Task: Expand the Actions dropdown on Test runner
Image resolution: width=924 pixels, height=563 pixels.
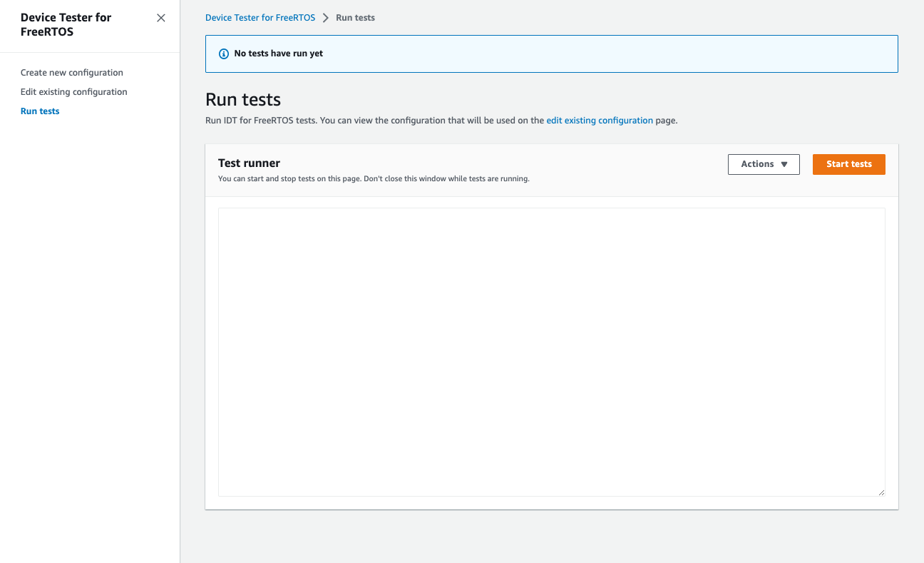Action: (x=764, y=164)
